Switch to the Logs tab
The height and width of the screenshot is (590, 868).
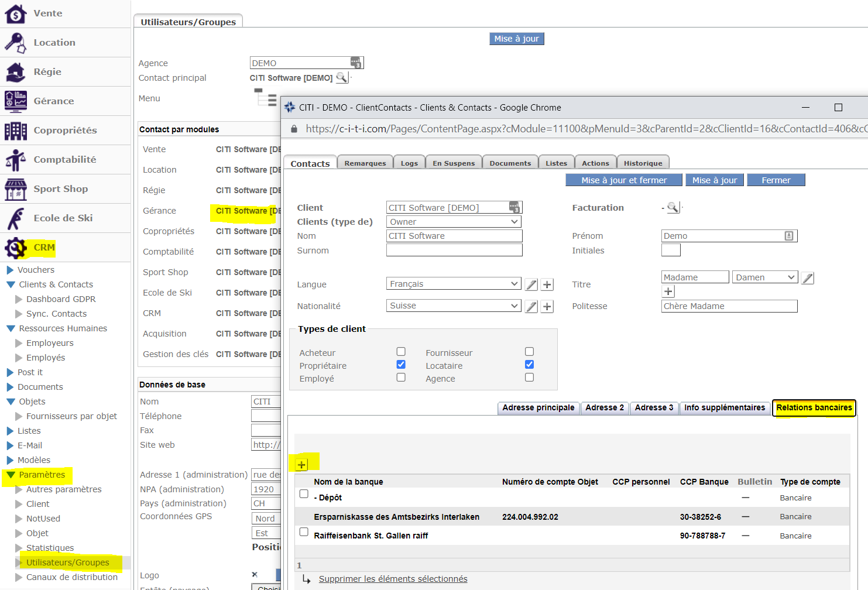point(409,163)
